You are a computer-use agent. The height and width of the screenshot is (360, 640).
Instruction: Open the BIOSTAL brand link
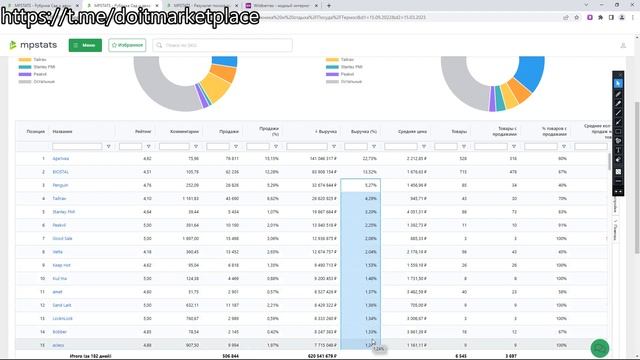(x=60, y=172)
